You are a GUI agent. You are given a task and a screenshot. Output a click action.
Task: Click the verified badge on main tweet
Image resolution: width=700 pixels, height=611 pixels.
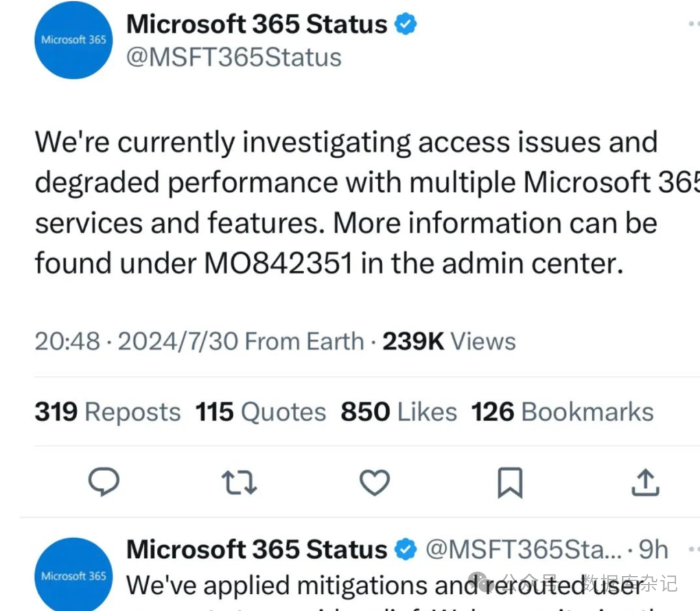click(406, 25)
